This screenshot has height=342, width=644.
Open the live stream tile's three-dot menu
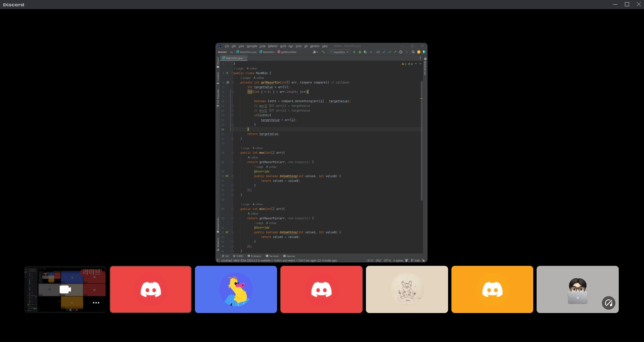click(x=96, y=303)
